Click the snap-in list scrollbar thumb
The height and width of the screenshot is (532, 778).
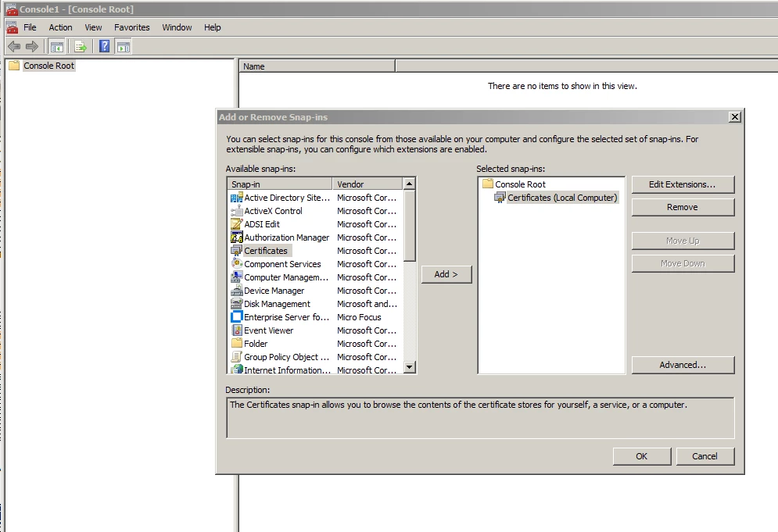click(410, 225)
